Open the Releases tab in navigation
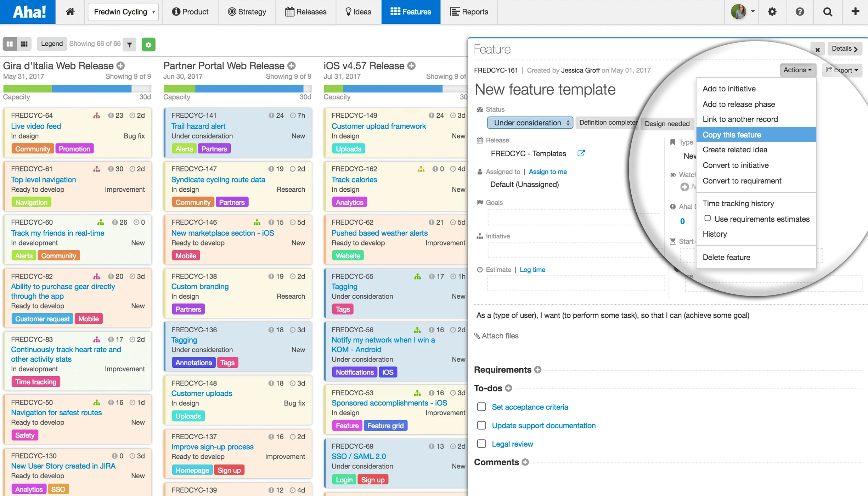This screenshot has width=868, height=496. click(x=306, y=12)
